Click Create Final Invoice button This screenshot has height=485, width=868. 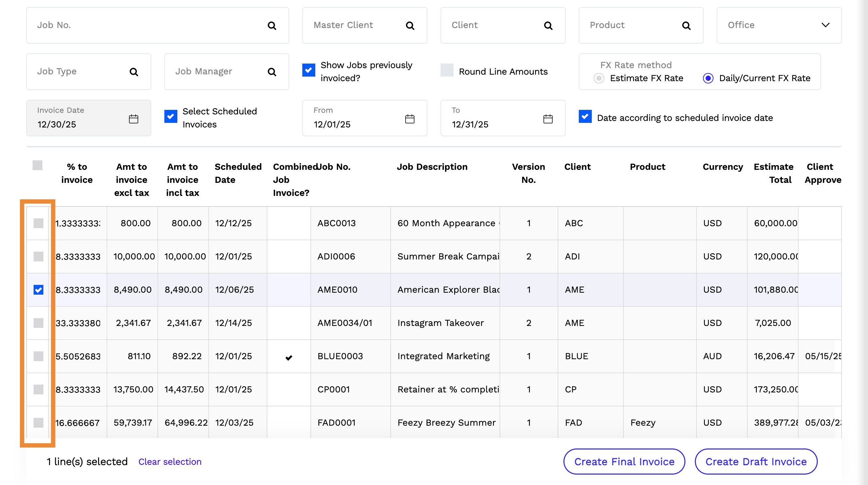click(x=624, y=462)
